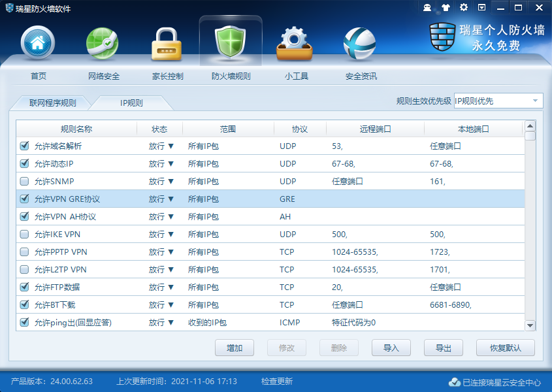Click the skin shirt icon in title bar

pos(446,7)
